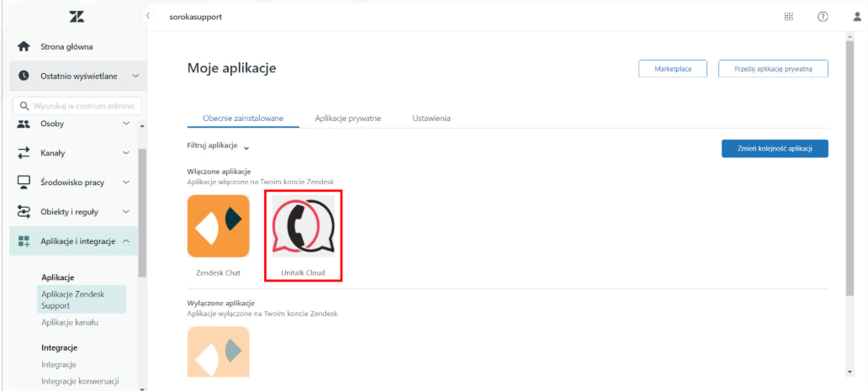Image resolution: width=868 pixels, height=391 pixels.
Task: Click the disabled Zendesk Chat app thumbnail
Action: (x=218, y=351)
